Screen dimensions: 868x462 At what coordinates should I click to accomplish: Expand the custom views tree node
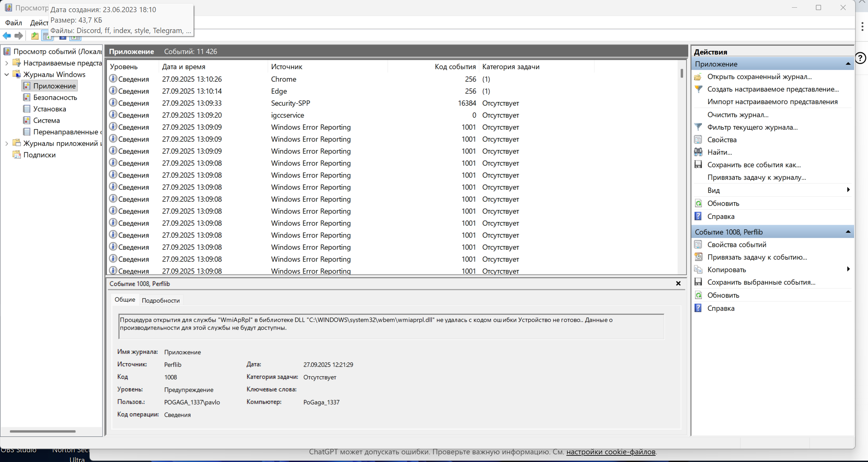click(x=7, y=63)
